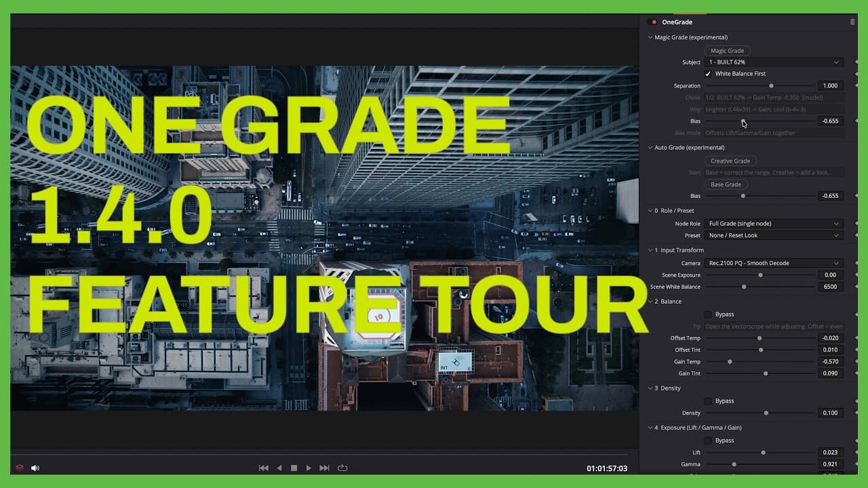The image size is (868, 488).
Task: Edit the Separation value 1.000
Action: pyautogui.click(x=829, y=86)
